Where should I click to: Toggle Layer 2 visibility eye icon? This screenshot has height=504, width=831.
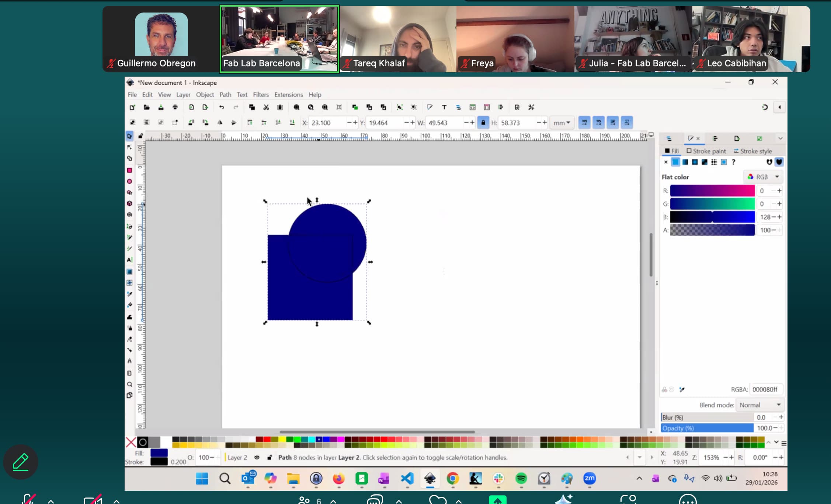(257, 457)
